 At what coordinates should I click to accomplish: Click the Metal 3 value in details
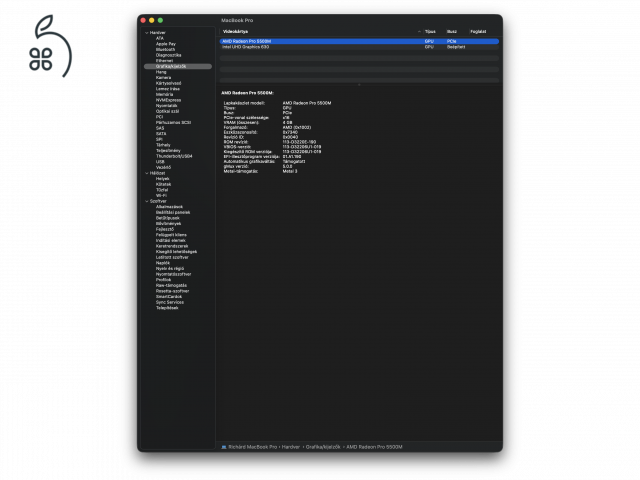pos(290,171)
